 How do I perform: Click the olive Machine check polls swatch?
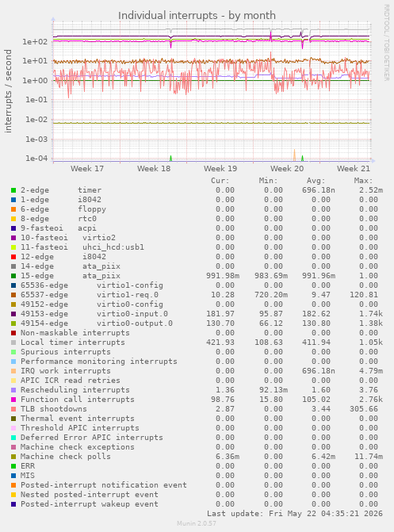13,457
